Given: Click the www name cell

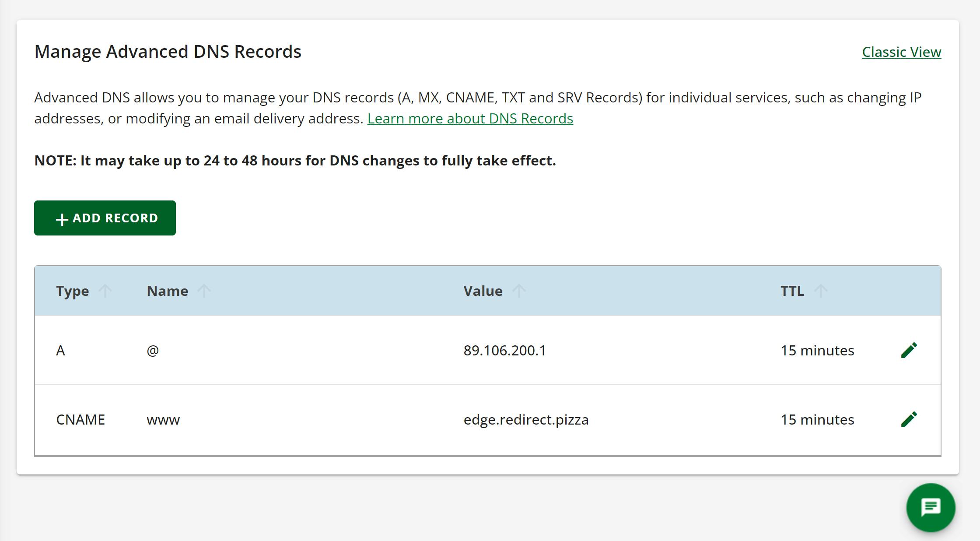Looking at the screenshot, I should tap(163, 419).
